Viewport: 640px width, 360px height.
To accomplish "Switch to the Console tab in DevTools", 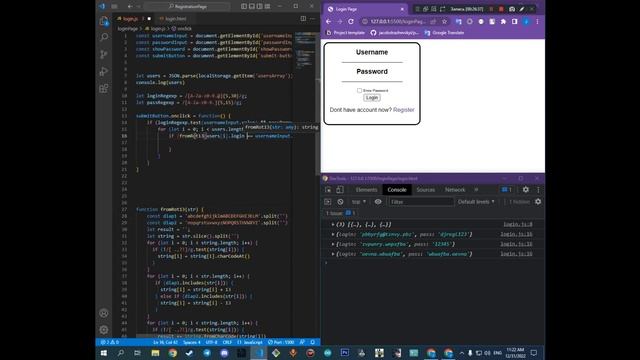I will (x=397, y=190).
